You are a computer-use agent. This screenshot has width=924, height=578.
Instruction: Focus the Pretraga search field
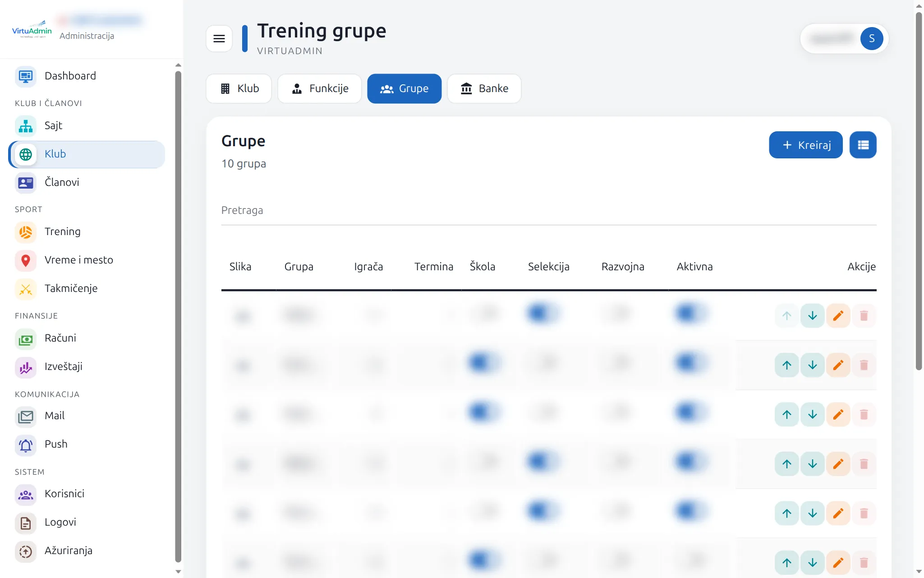(549, 211)
